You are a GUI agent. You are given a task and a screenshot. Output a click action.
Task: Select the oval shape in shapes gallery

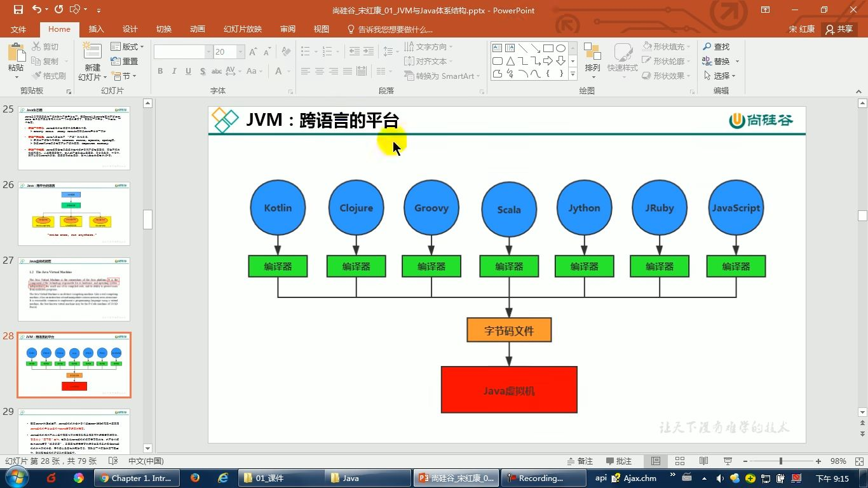pos(560,48)
